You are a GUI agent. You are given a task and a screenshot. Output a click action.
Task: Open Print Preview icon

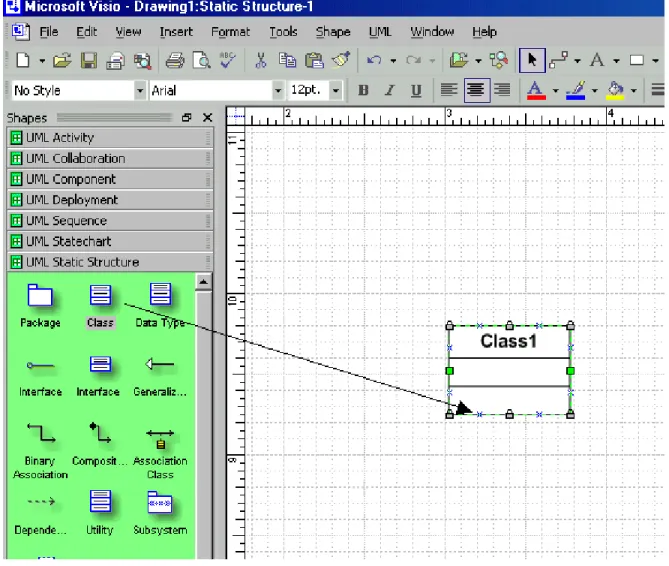(x=202, y=61)
